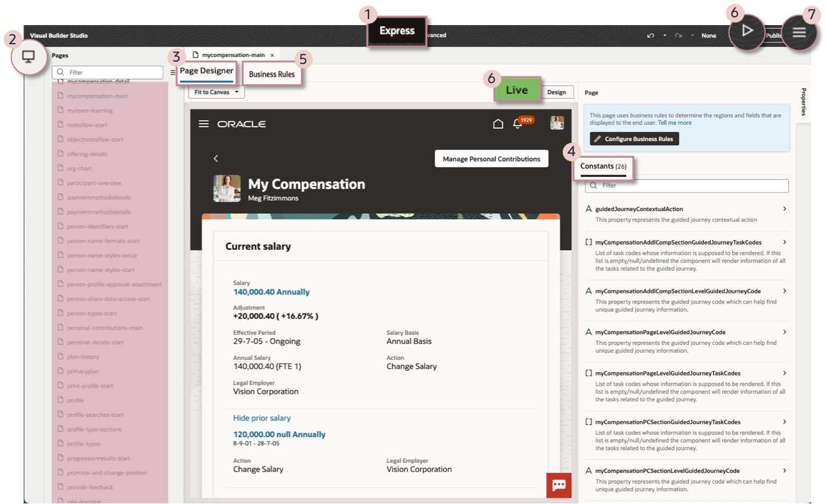Viewport: 826px width, 504px height.
Task: Switch the canvas to Design mode
Action: point(556,92)
